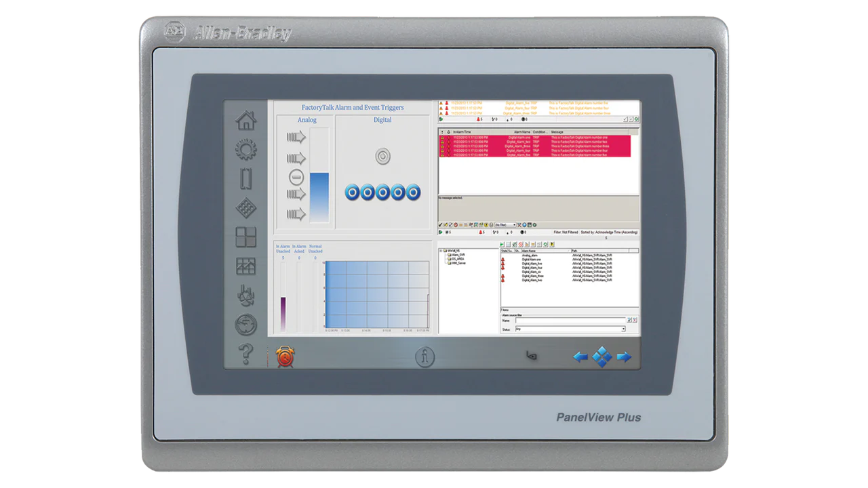Click in the Name filter input field
The width and height of the screenshot is (868, 488).
click(x=570, y=320)
